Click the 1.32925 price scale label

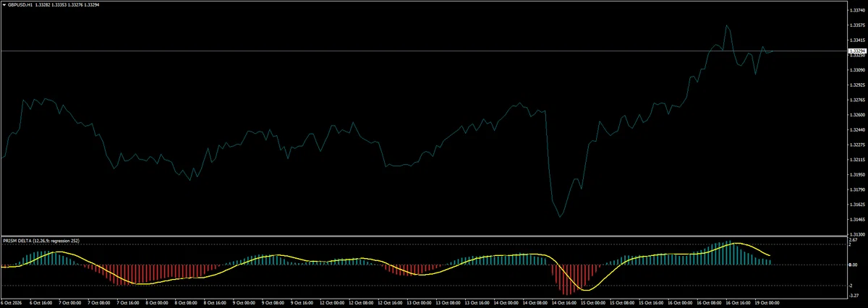tap(856, 85)
